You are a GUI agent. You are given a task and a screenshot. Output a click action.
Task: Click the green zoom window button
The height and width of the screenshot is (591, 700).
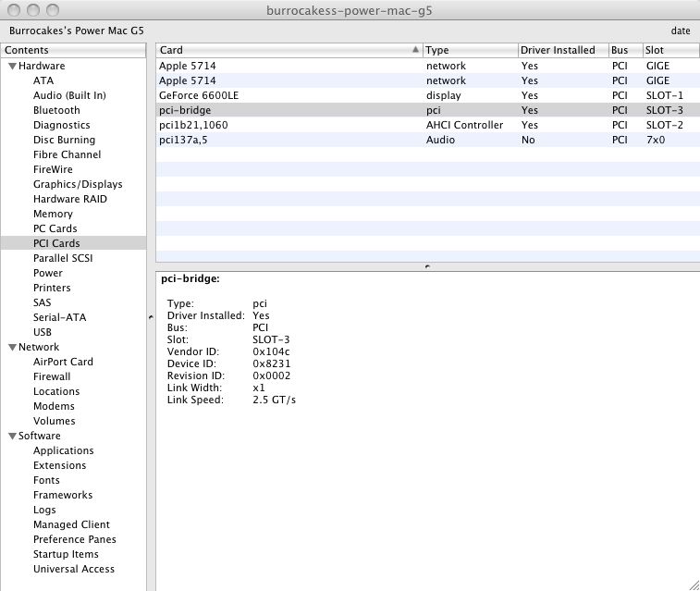(53, 10)
